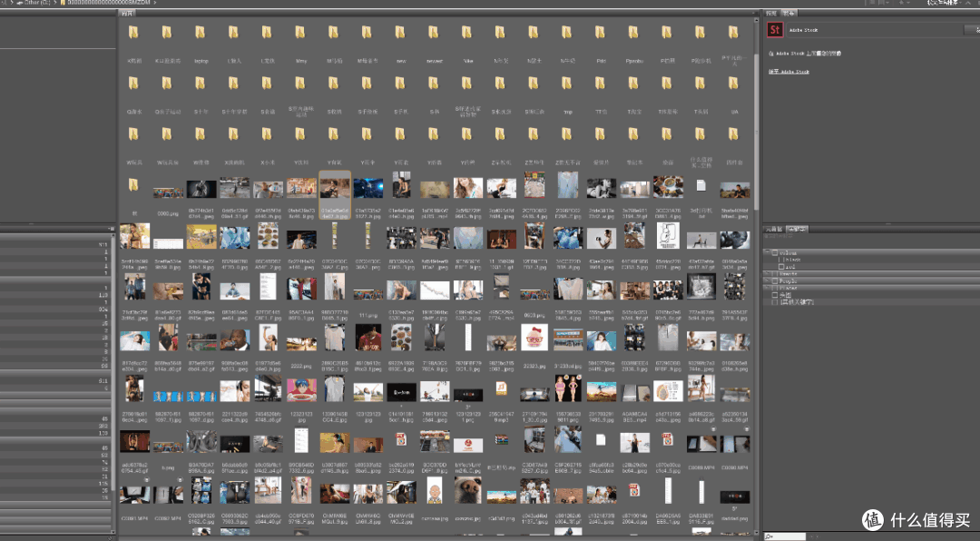Image resolution: width=980 pixels, height=541 pixels.
Task: Open the "Pdd" folder
Action: click(x=601, y=33)
